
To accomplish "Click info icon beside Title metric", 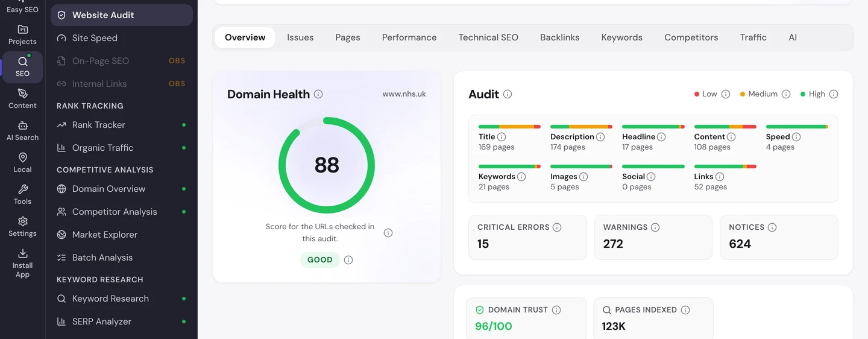I will [x=502, y=137].
